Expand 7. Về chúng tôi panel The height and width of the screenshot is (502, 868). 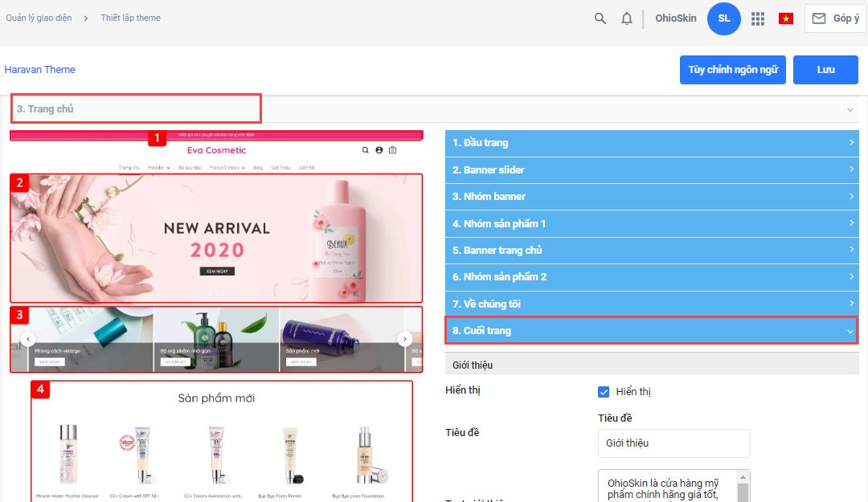652,304
